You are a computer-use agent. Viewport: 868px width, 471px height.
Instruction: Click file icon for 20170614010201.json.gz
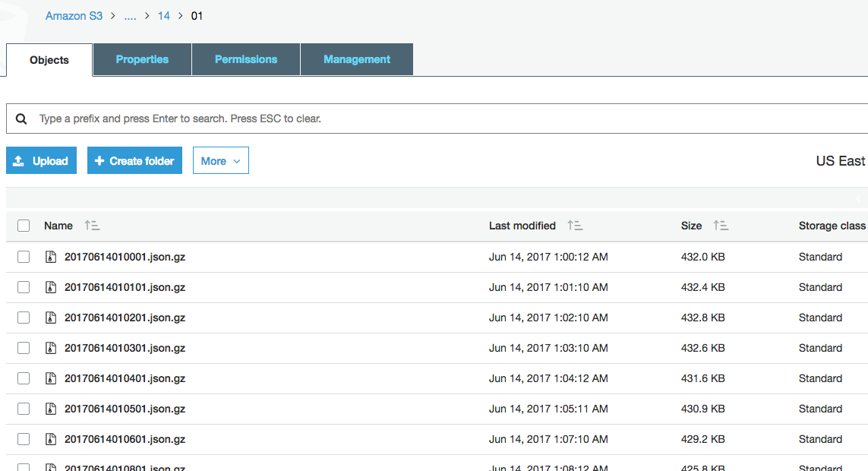coord(51,318)
